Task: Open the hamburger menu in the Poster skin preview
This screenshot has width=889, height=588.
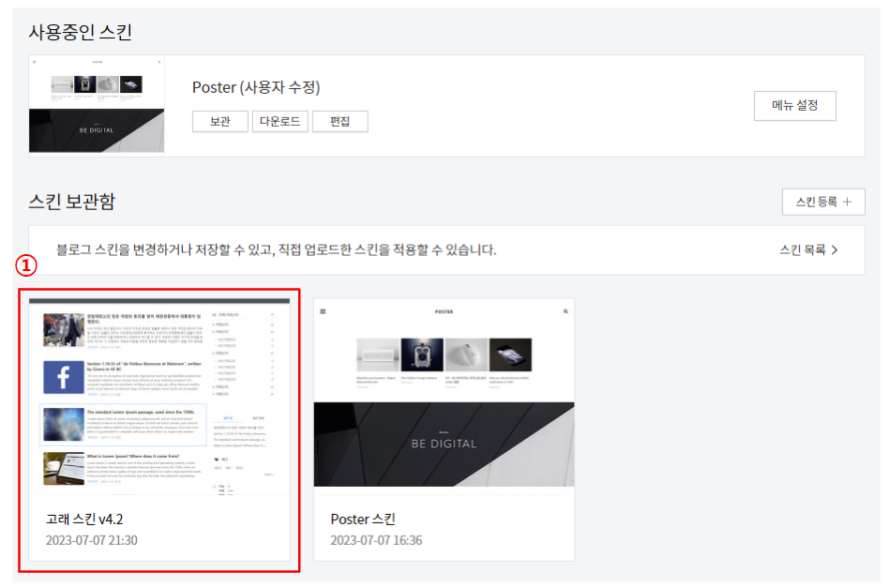Action: tap(322, 311)
